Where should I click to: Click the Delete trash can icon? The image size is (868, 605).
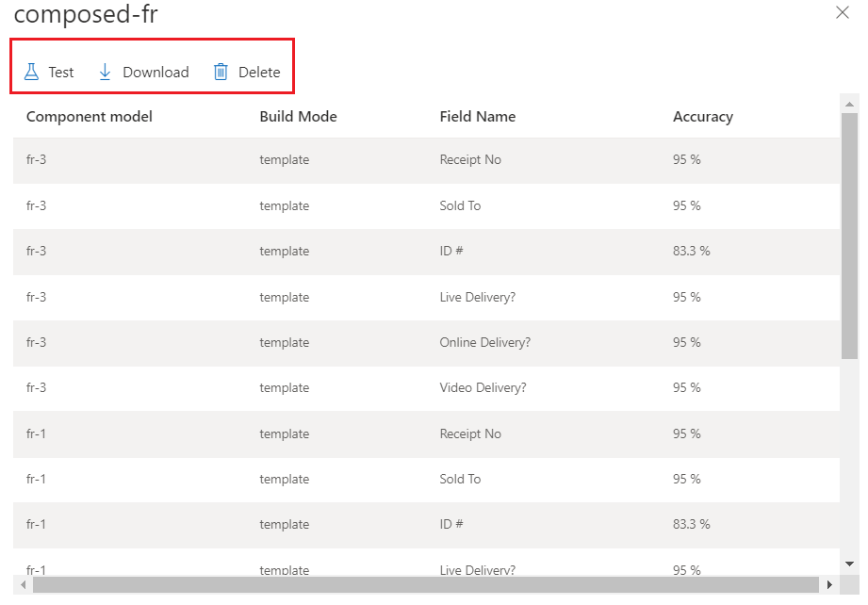pyautogui.click(x=221, y=72)
